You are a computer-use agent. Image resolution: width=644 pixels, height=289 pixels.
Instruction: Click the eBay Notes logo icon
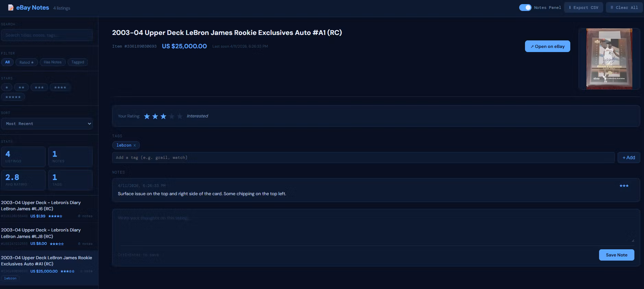[11, 8]
